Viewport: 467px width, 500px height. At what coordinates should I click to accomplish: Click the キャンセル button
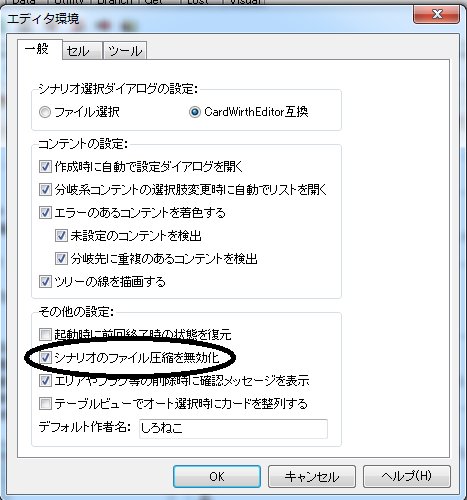[312, 476]
